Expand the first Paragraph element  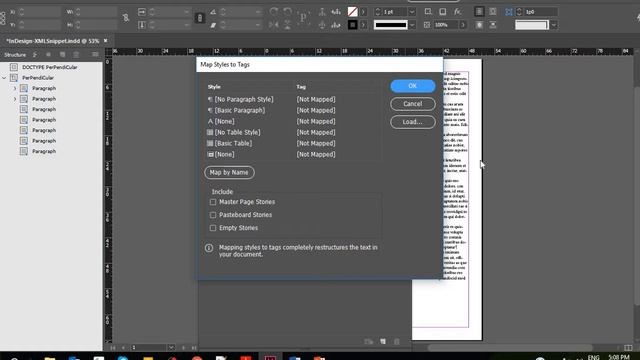click(x=15, y=88)
